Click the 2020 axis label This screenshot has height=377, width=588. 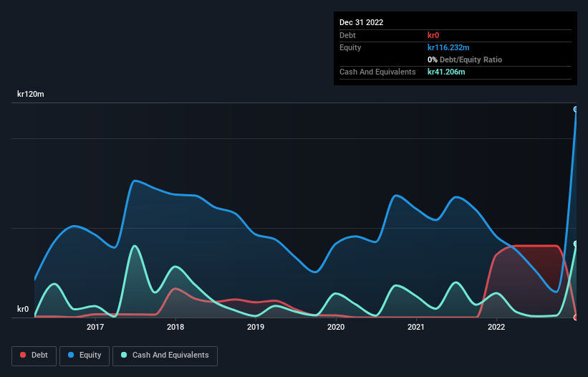click(336, 327)
